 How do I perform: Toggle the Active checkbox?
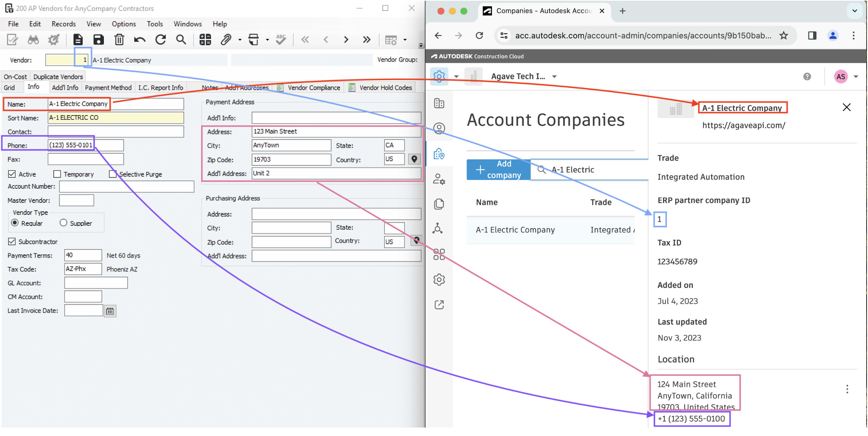(12, 174)
